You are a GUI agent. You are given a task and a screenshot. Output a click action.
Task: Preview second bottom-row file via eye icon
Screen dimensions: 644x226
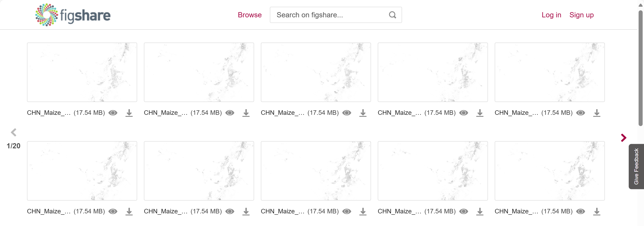click(230, 212)
